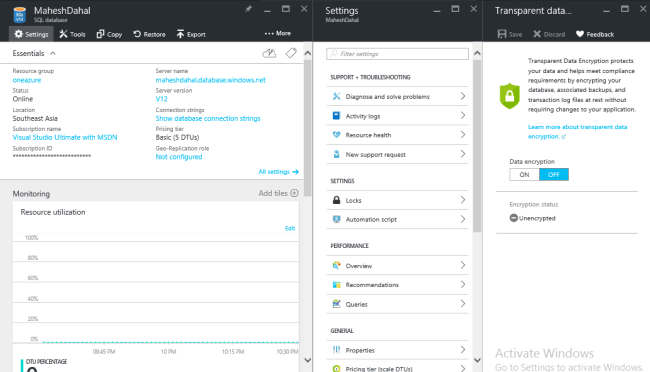The height and width of the screenshot is (372, 650).
Task: Click the Restore toolbar button
Action: pyautogui.click(x=149, y=34)
